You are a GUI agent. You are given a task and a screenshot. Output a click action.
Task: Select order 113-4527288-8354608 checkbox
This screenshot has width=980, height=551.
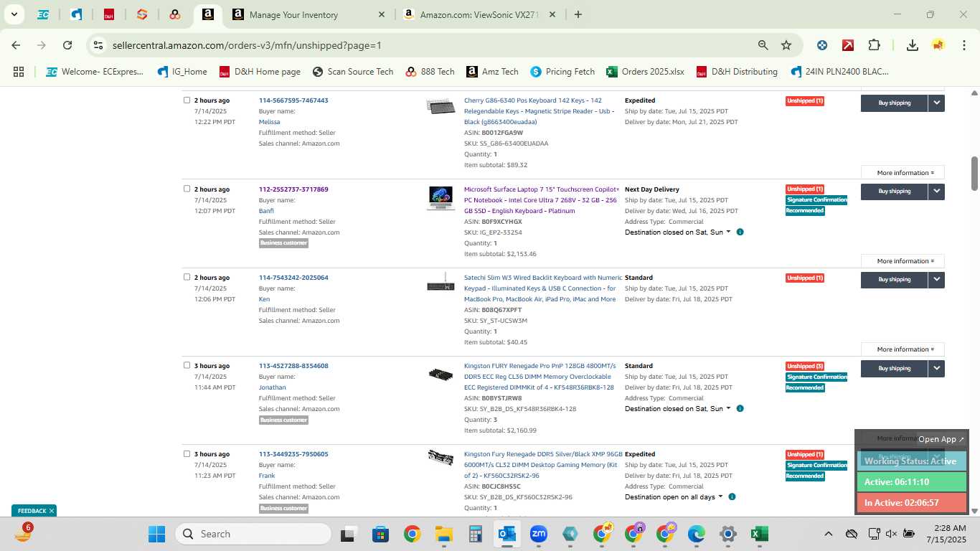click(x=187, y=365)
